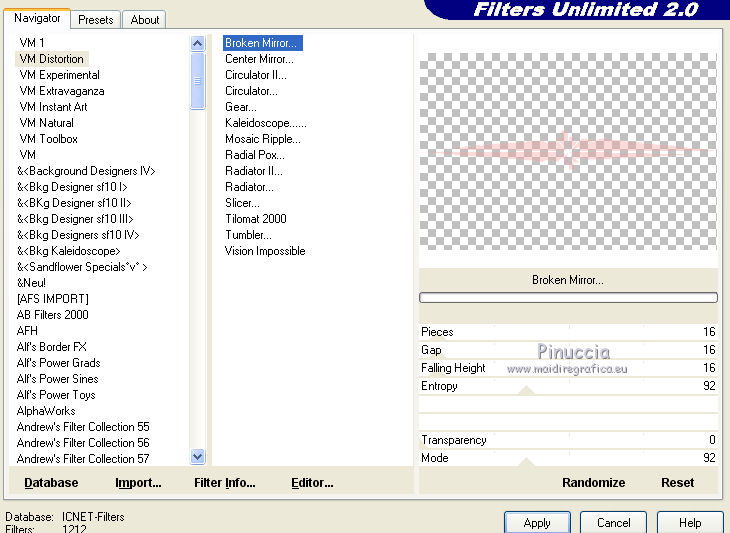Image resolution: width=730 pixels, height=533 pixels.
Task: Switch to the Navigator tab
Action: 37,18
